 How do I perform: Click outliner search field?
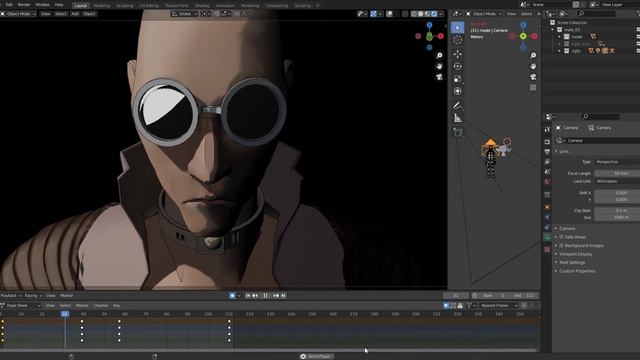(597, 14)
